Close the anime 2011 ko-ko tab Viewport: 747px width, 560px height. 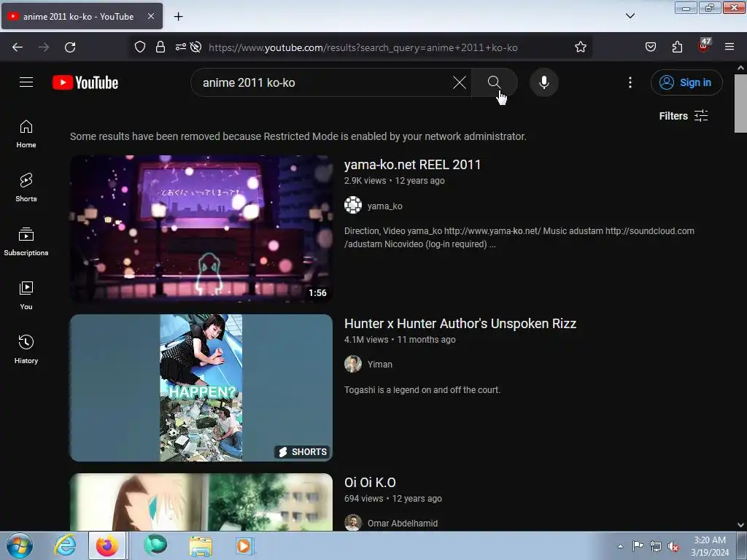(150, 16)
